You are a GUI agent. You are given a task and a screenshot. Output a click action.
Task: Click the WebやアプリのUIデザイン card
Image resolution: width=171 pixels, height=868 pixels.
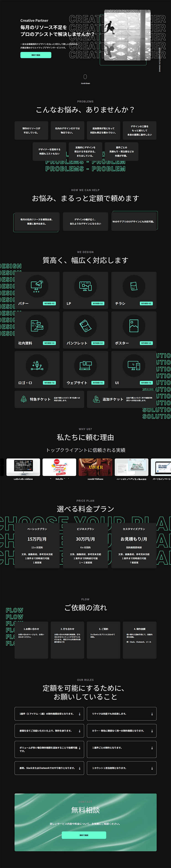tap(134, 221)
